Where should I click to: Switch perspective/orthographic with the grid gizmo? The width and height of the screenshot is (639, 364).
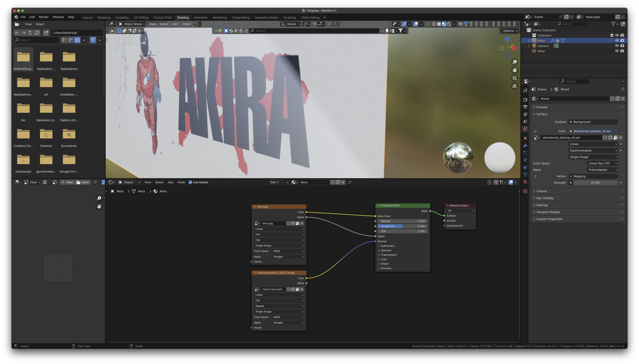[514, 86]
